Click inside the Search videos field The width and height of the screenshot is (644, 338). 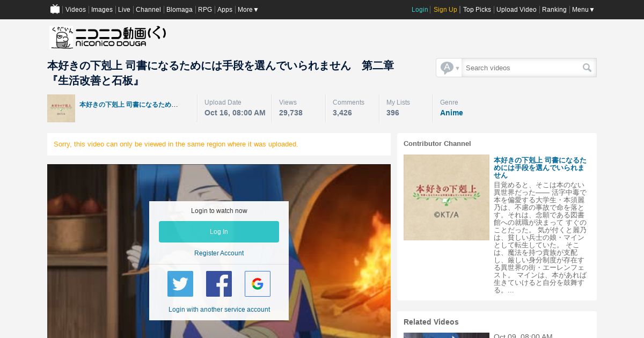(x=522, y=68)
